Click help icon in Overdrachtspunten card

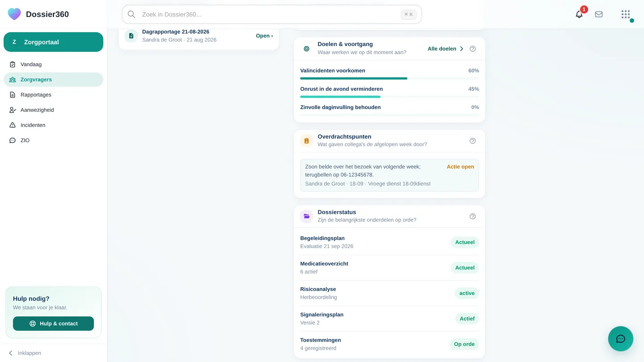pyautogui.click(x=473, y=141)
